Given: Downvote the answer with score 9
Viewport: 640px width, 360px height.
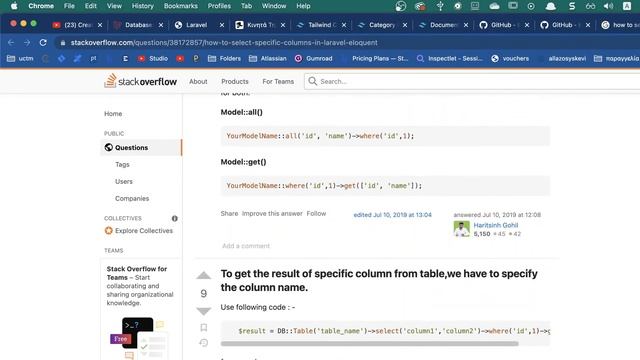Looking at the screenshot, I should tap(203, 311).
